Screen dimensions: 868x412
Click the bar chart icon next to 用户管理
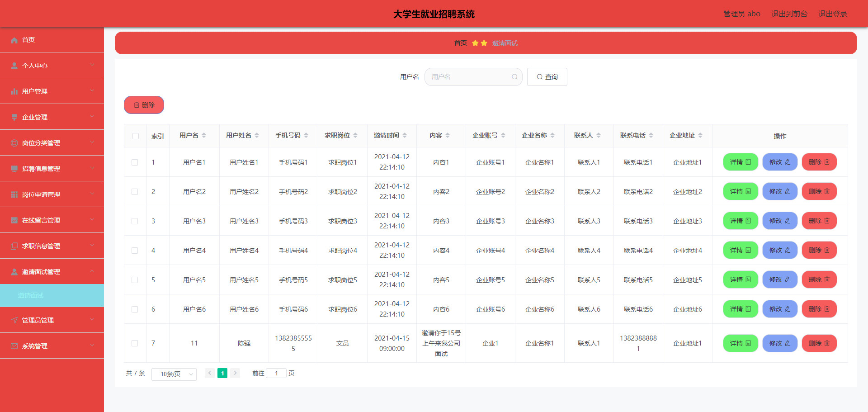point(14,91)
